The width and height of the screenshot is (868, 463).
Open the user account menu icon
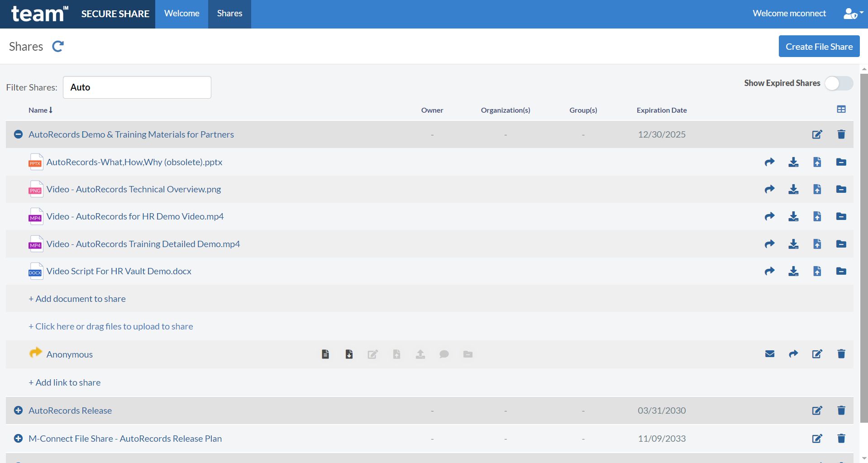pos(853,14)
